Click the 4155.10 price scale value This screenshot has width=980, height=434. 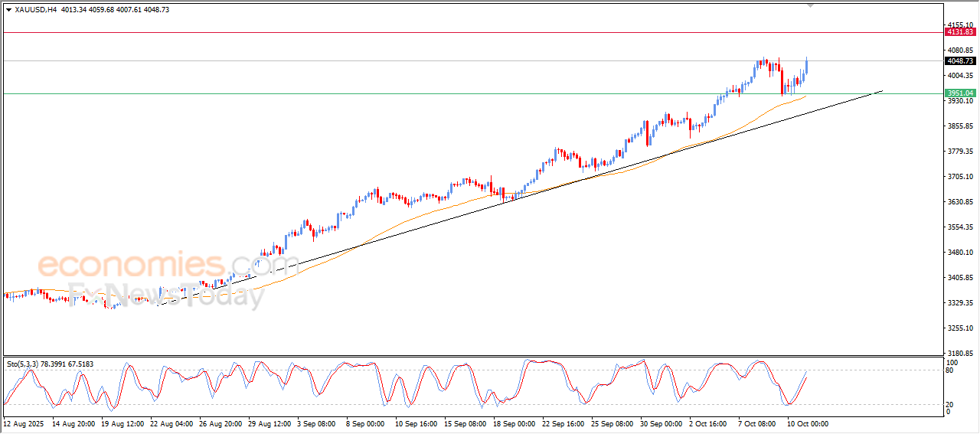959,25
